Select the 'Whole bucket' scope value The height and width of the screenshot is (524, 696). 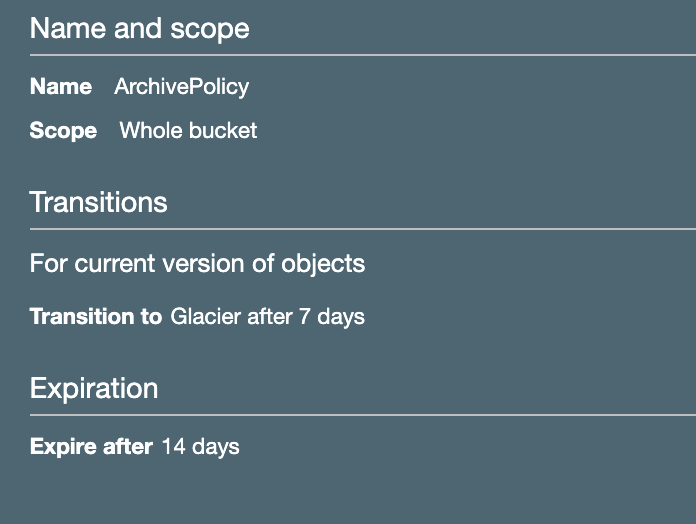(x=188, y=131)
